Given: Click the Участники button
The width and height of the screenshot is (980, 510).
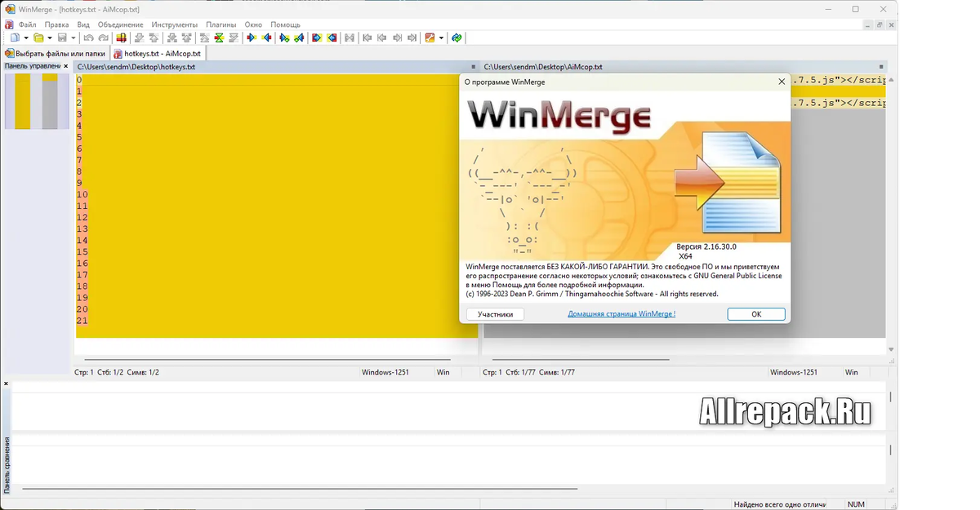Looking at the screenshot, I should click(496, 314).
